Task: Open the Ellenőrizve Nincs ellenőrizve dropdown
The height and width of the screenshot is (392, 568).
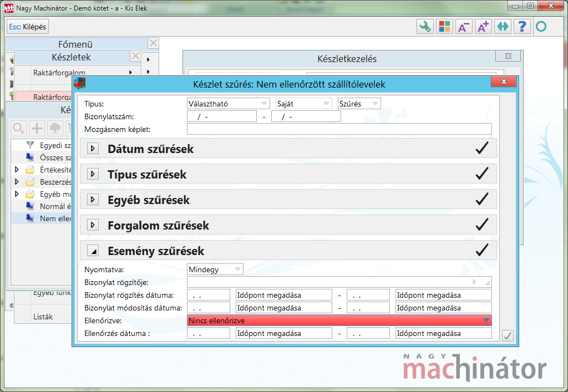Action: 339,320
